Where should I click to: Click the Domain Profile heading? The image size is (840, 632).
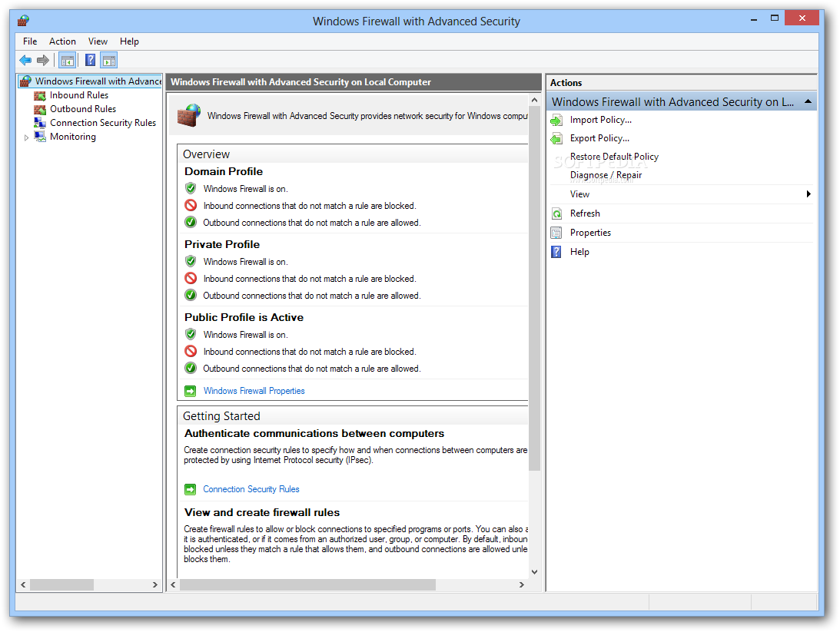click(224, 171)
